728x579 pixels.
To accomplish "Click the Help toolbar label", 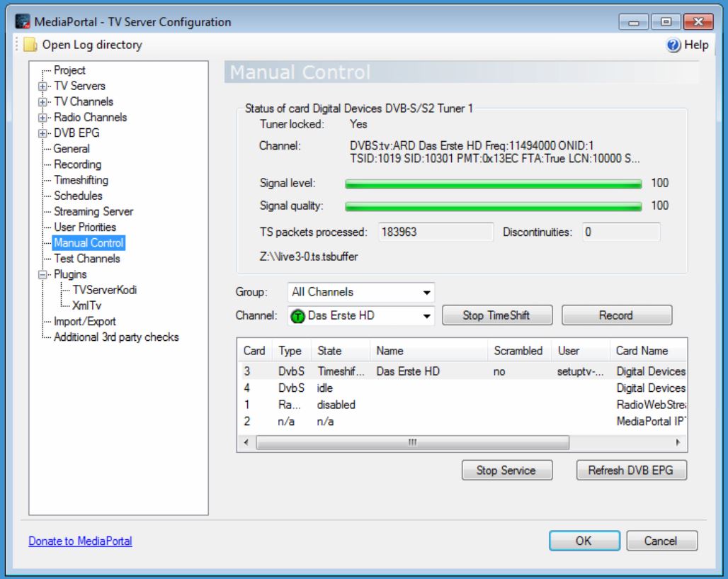I will [x=696, y=45].
